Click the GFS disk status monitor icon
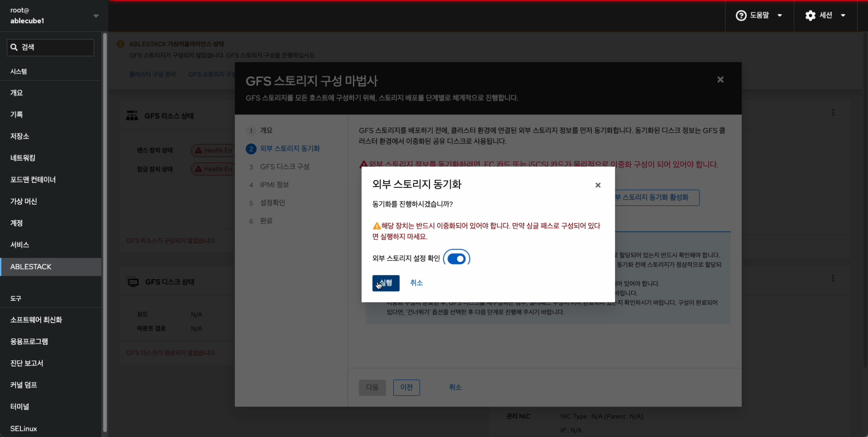 (133, 282)
